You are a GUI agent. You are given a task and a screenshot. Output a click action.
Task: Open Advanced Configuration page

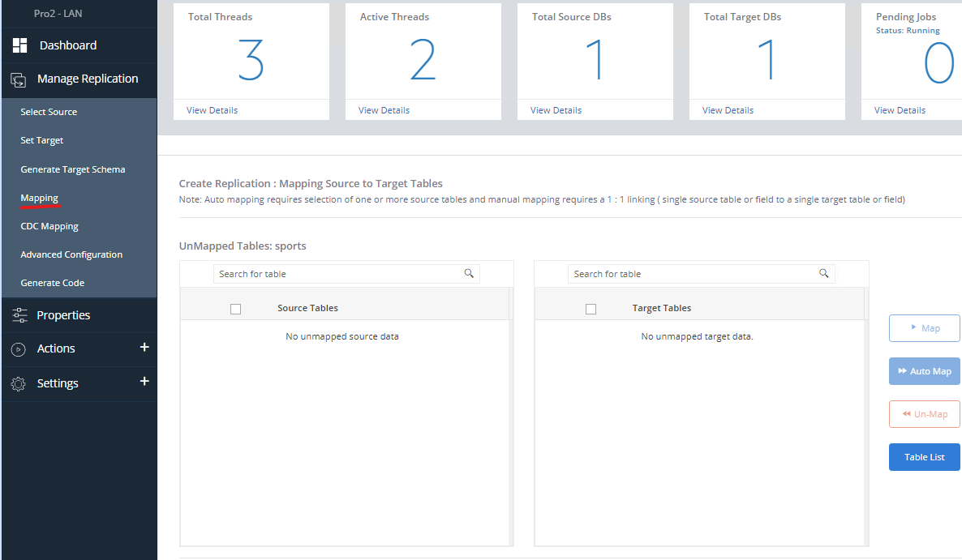pyautogui.click(x=71, y=254)
